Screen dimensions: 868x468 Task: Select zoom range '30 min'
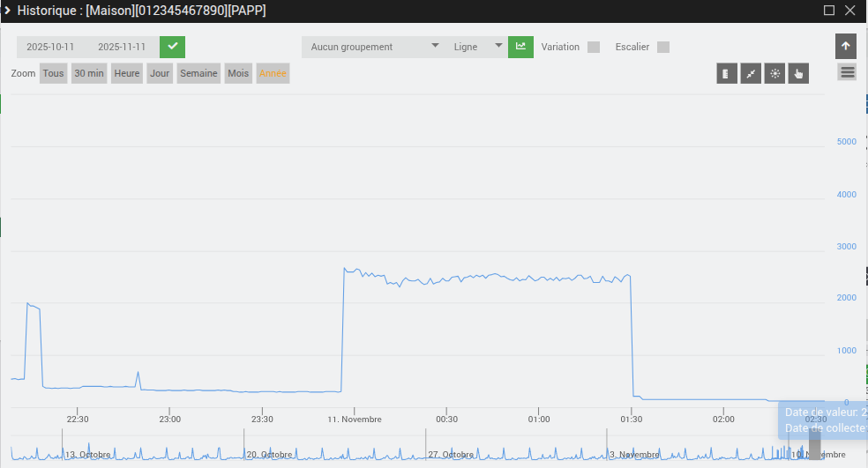click(89, 73)
